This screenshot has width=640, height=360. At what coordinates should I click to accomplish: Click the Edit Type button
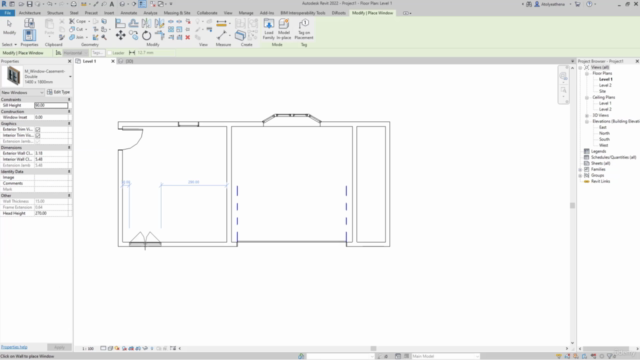coord(58,92)
